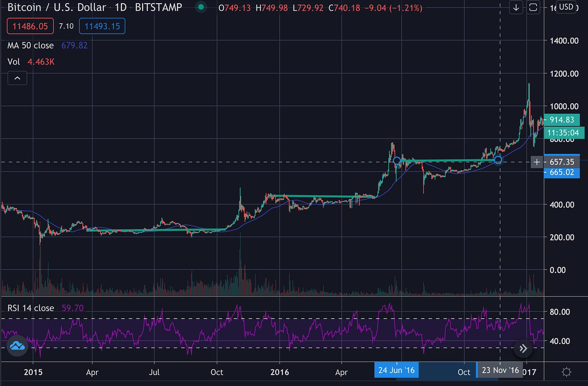The width and height of the screenshot is (588, 386).
Task: Click the left circle anchor of the trend line
Action: [397, 161]
